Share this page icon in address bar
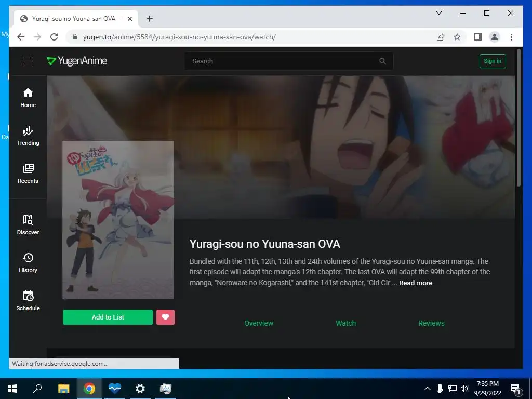The image size is (532, 399). point(441,37)
